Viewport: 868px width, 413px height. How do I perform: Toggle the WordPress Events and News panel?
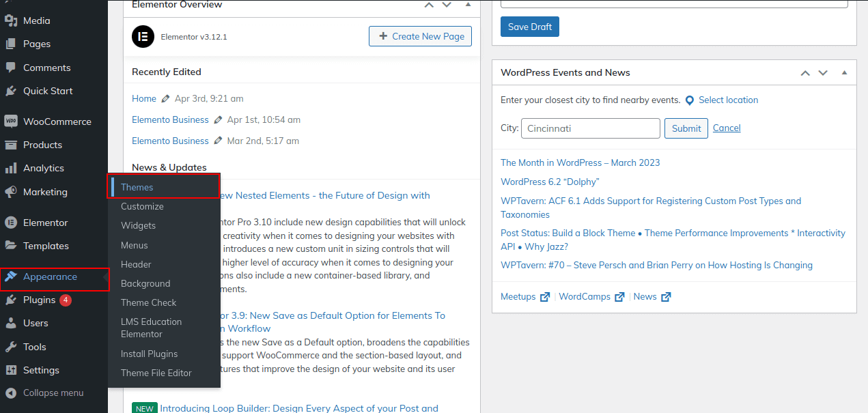(844, 72)
